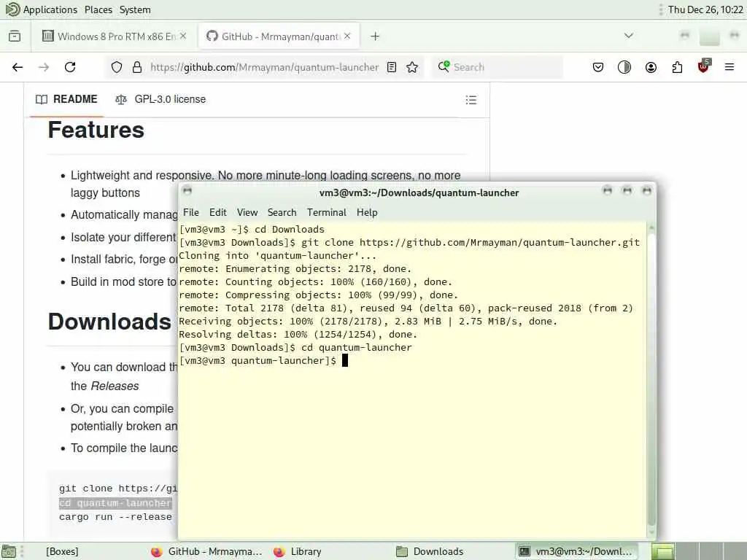Open the Firefox account icon
747x560 pixels.
click(651, 67)
